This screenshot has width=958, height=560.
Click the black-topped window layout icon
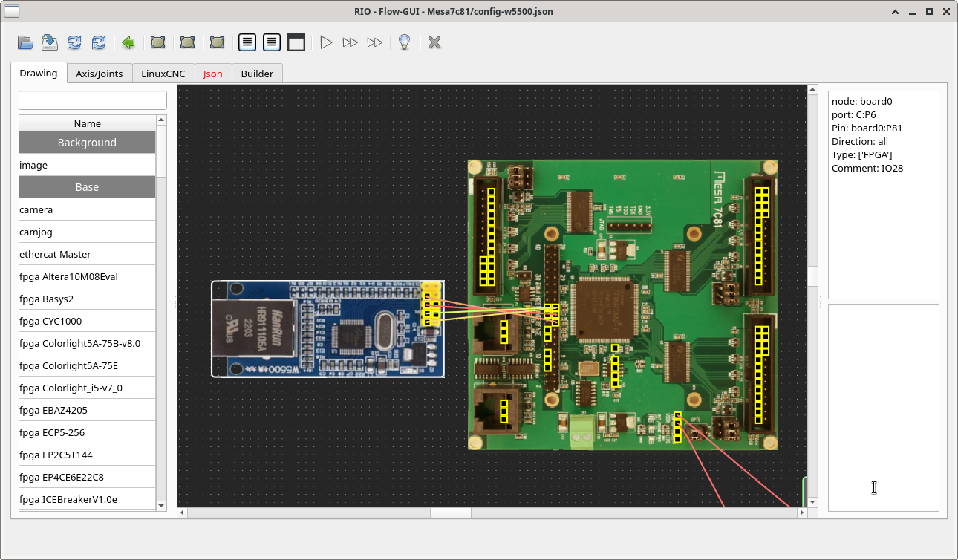point(296,42)
